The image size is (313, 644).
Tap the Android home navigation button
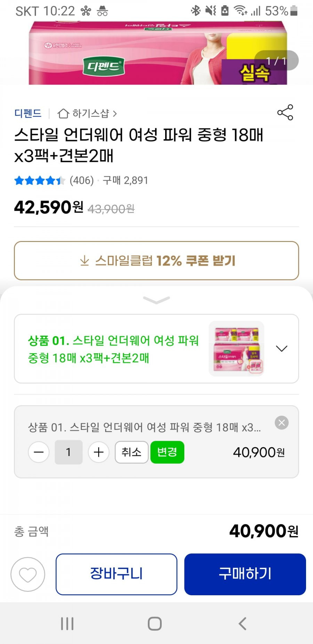(155, 623)
